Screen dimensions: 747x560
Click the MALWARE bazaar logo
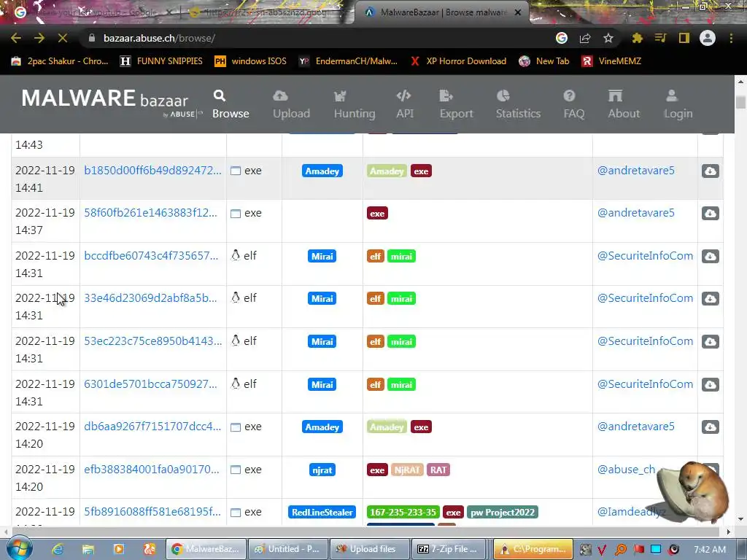click(112, 102)
